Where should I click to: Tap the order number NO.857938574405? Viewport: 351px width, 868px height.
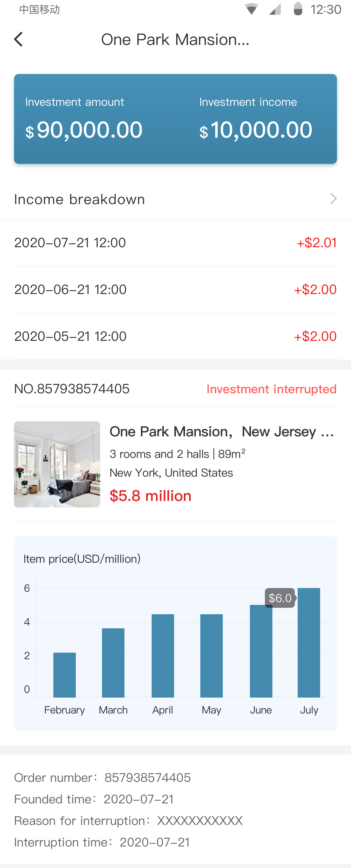click(x=72, y=389)
